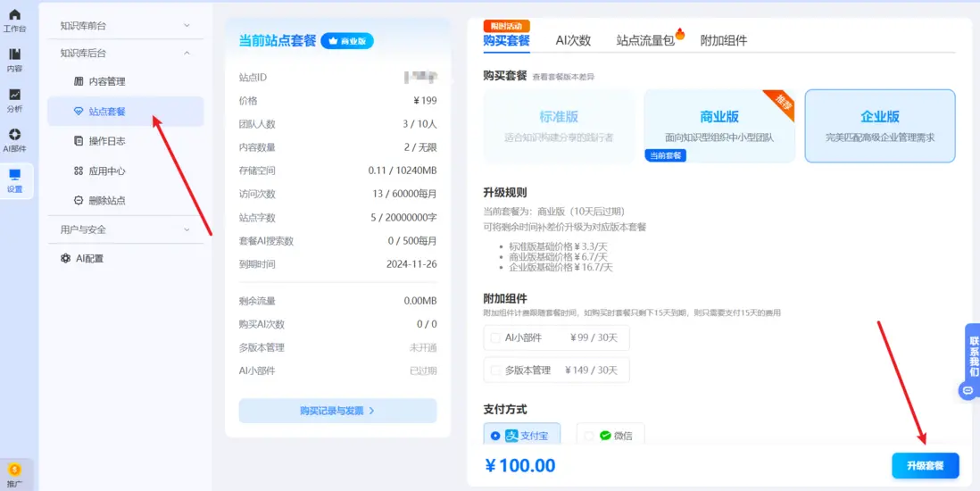Click the 当前套餐 label on 商业版
The width and height of the screenshot is (980, 491).
coord(666,155)
